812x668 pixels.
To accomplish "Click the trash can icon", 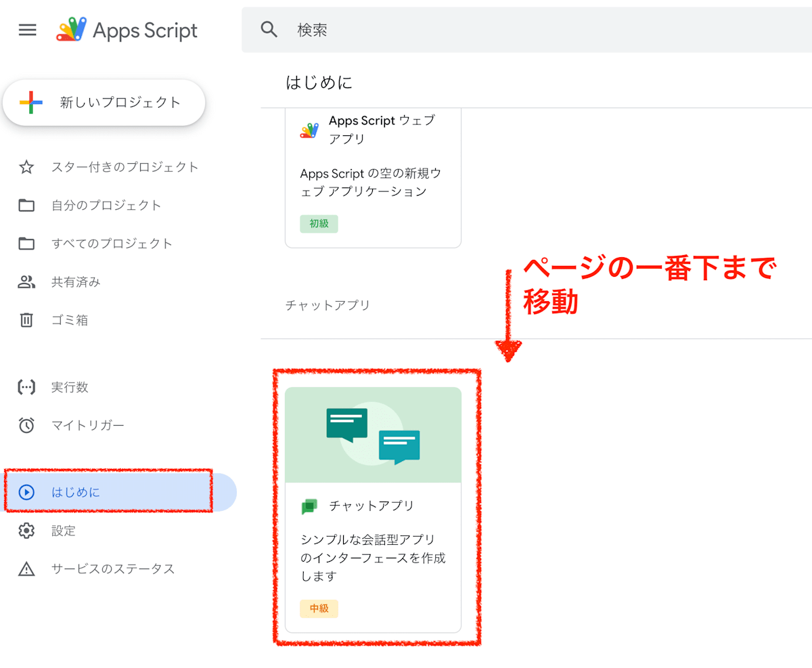I will click(x=26, y=319).
